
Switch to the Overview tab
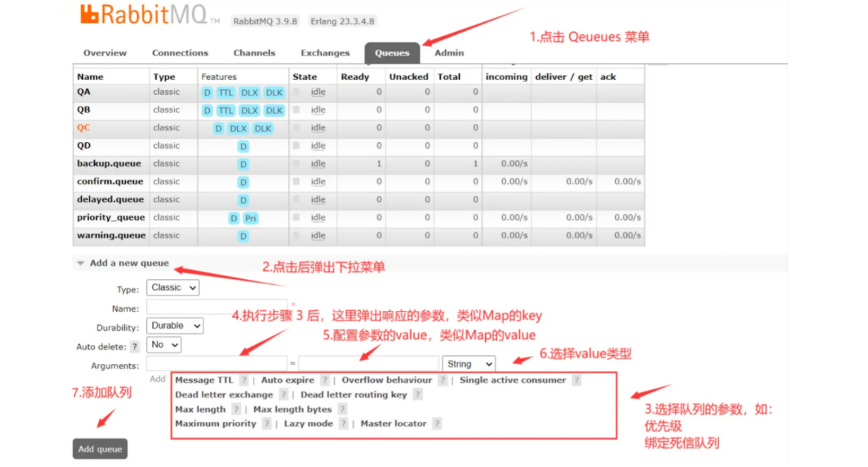(x=105, y=53)
